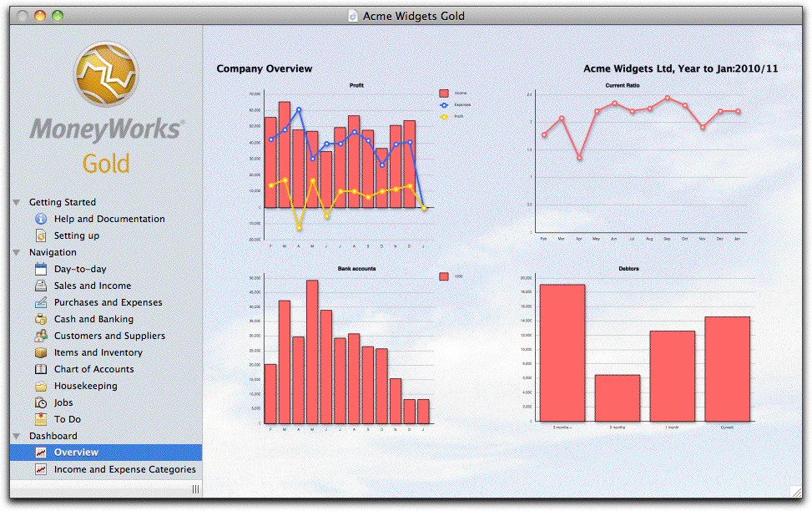The height and width of the screenshot is (511, 812).
Task: Click the Current Debtors bar
Action: tap(727, 369)
